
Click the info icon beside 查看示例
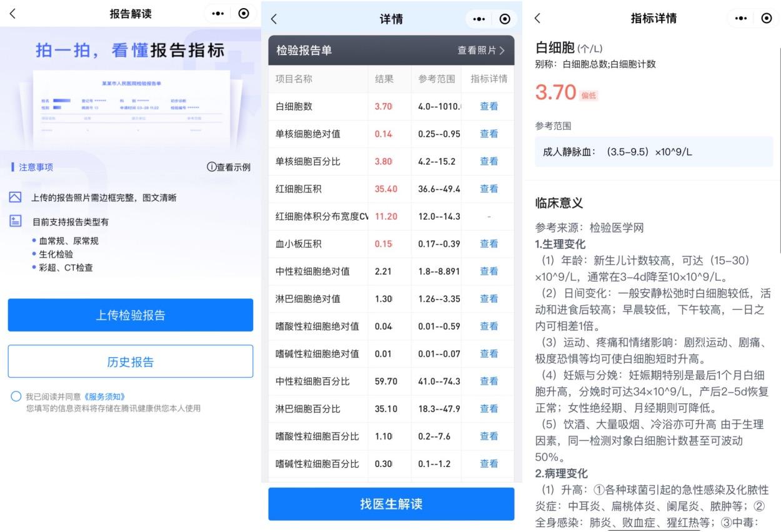[x=211, y=167]
